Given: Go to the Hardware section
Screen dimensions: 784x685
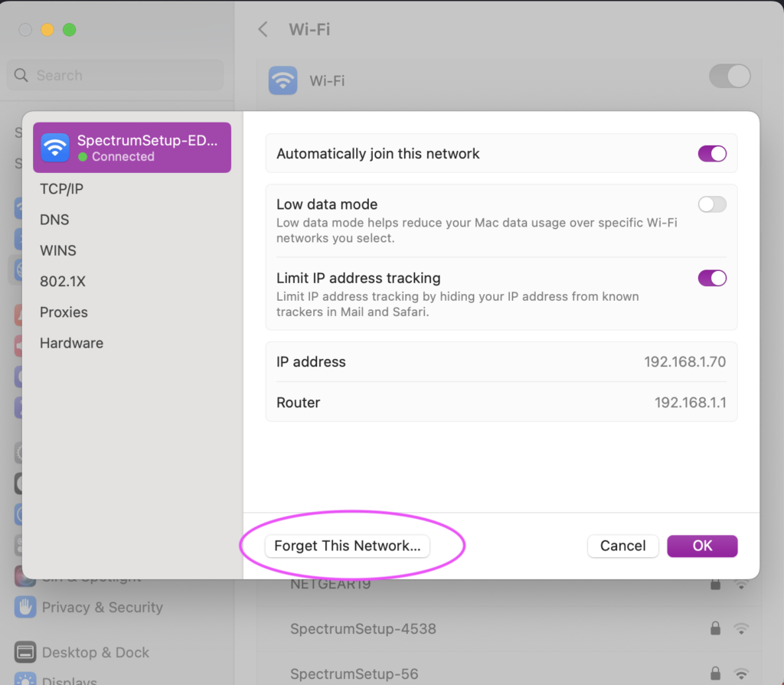Looking at the screenshot, I should click(71, 343).
